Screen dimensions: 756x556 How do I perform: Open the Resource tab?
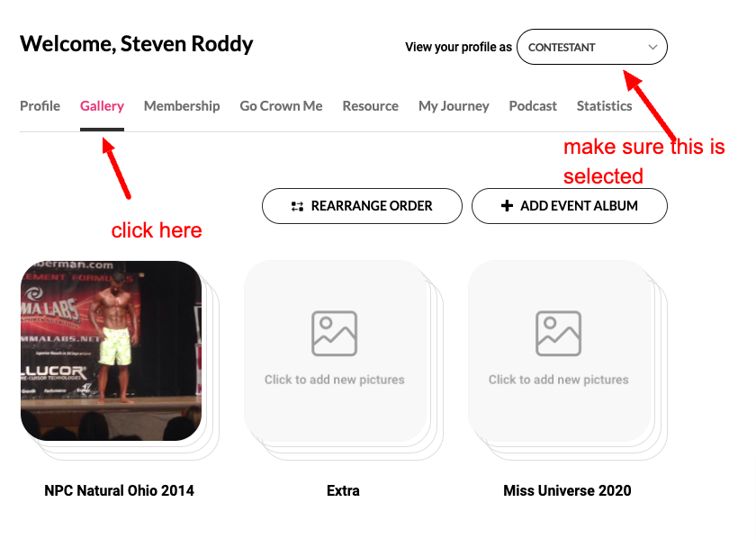click(370, 106)
